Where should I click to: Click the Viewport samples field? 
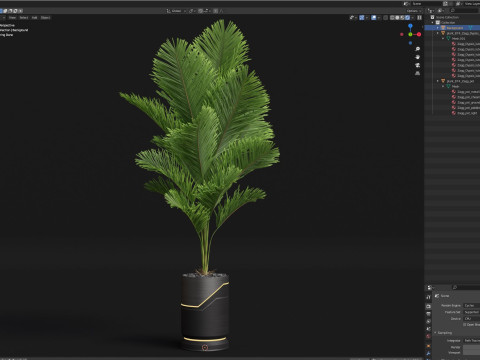point(471,353)
